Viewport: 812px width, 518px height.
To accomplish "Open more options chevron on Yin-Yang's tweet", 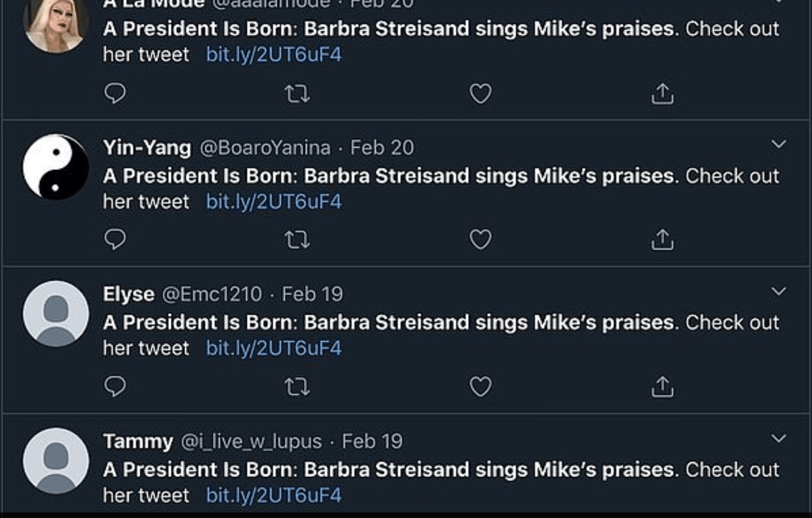I will pos(778,144).
